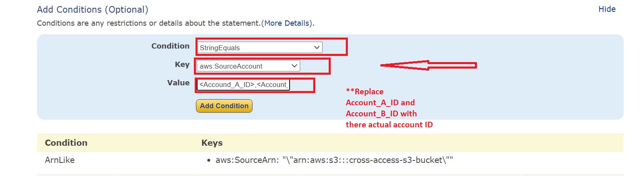Hide the Add Conditions section
The image size is (644, 178).
[x=607, y=9]
